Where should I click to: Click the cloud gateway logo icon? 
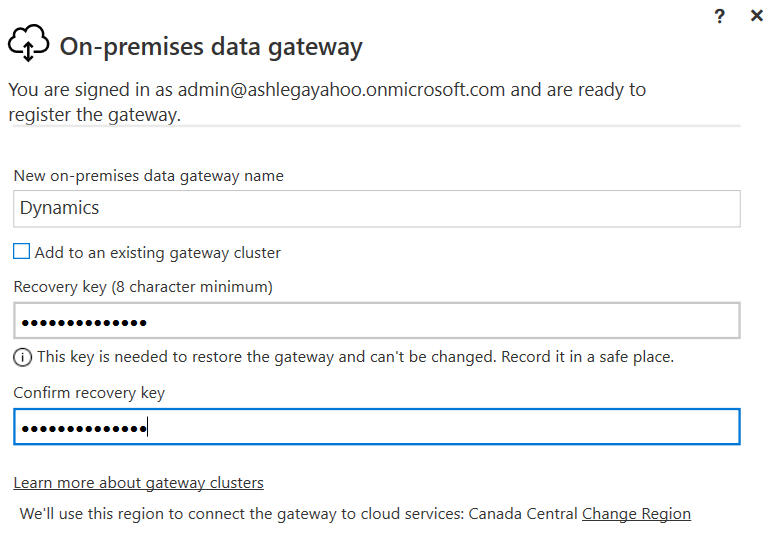[29, 43]
